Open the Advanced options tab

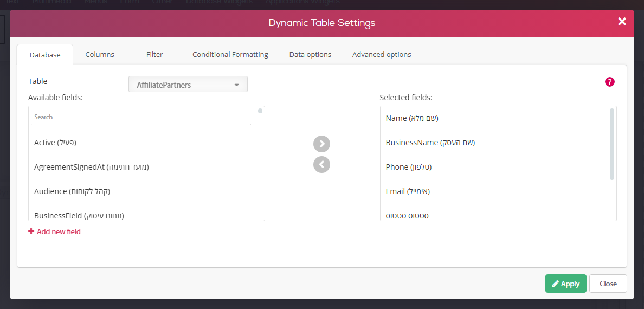382,54
